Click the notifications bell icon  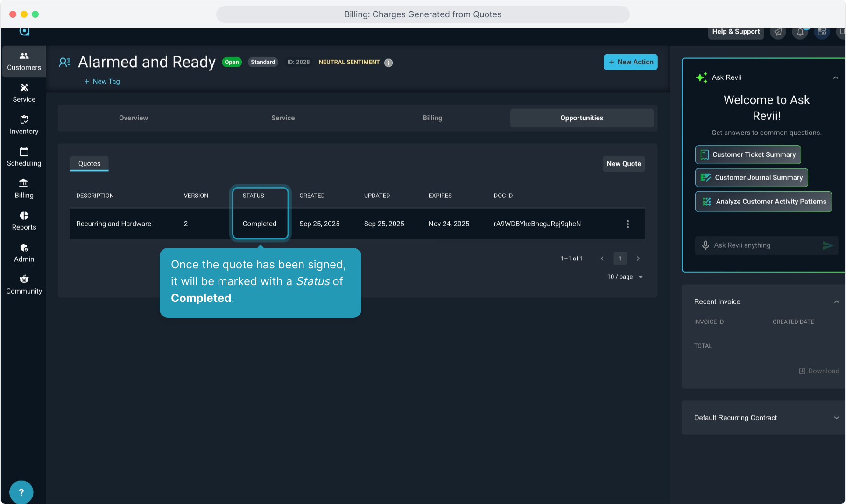coord(800,32)
